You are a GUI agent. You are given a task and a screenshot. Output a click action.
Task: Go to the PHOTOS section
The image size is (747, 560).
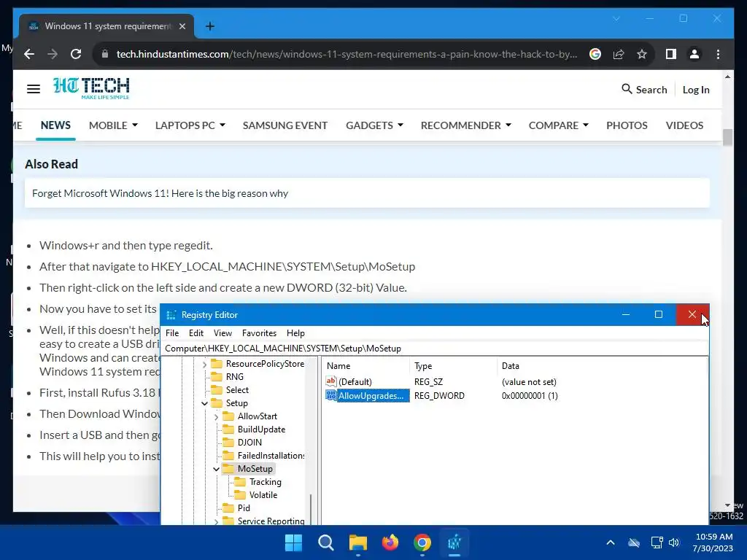[x=627, y=125]
